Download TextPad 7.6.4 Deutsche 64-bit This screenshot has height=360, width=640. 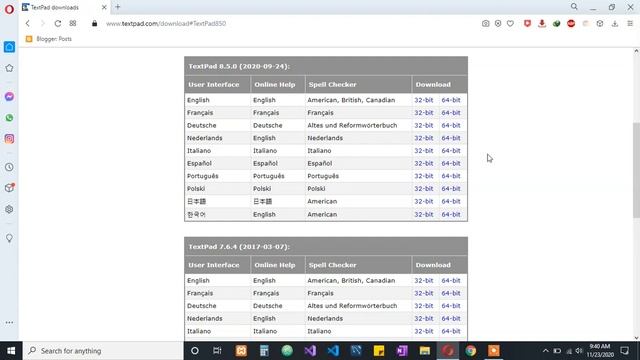(x=451, y=306)
